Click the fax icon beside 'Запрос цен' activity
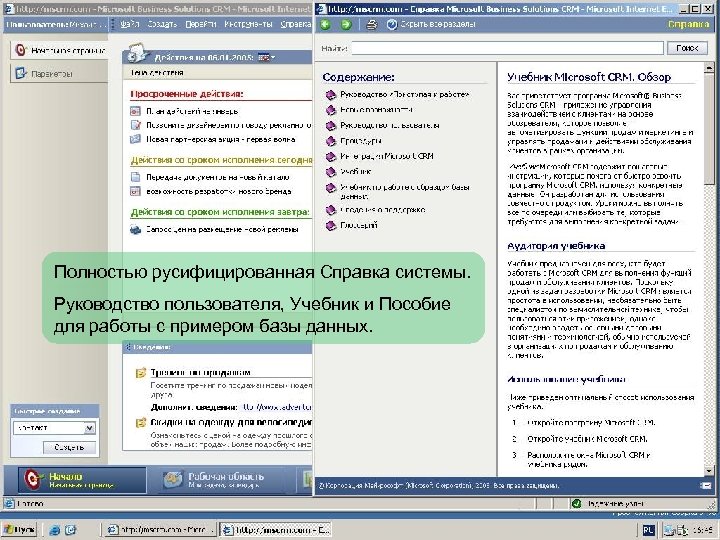Viewport: 720px width, 540px height. tap(135, 229)
